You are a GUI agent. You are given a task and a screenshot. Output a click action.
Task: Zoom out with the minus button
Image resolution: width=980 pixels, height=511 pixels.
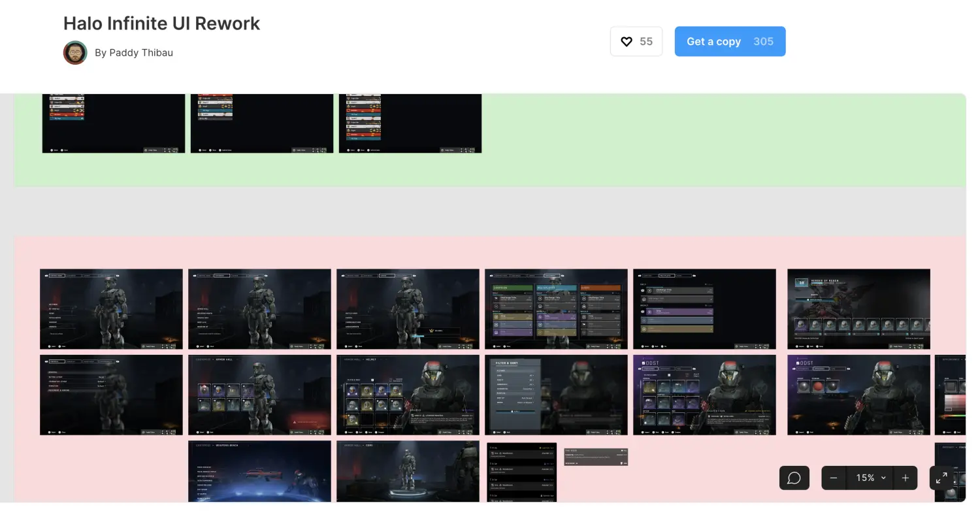coord(834,478)
